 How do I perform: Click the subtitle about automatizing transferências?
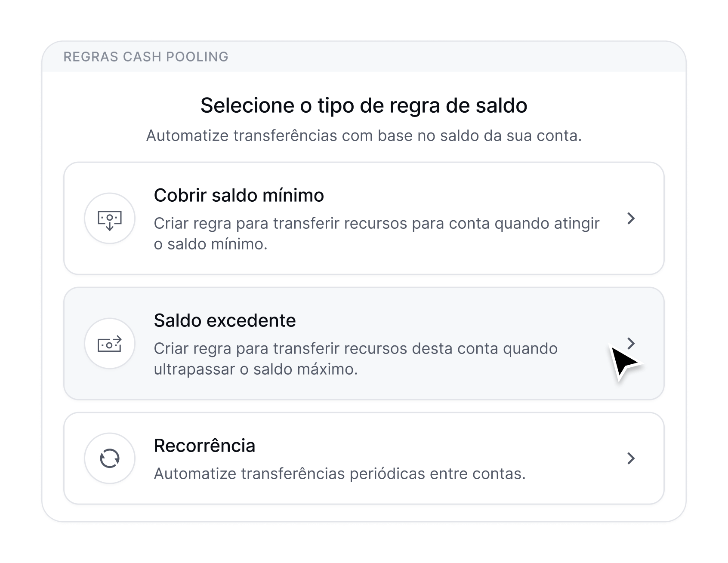tap(364, 136)
